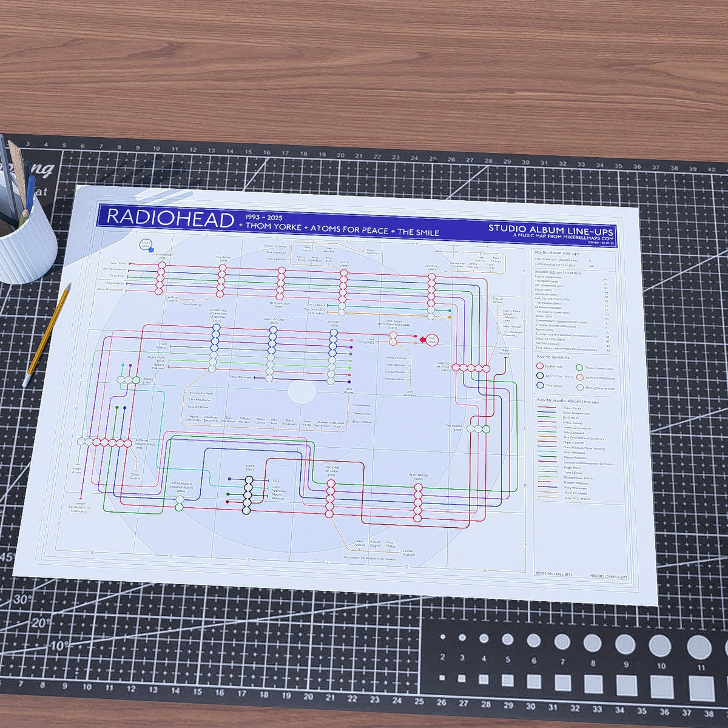Click the "OK Computer" album label

[x=279, y=305]
